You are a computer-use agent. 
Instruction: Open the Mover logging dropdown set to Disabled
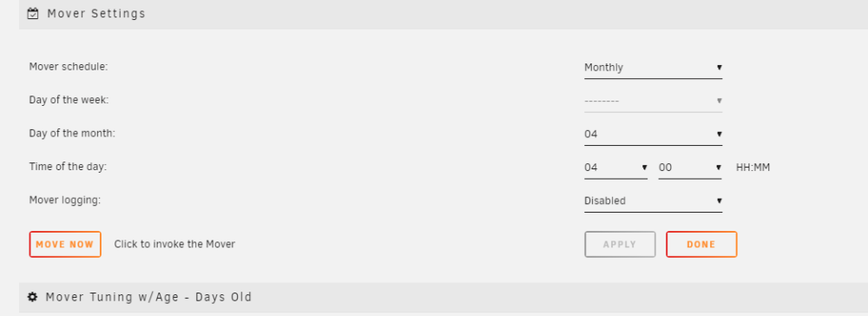654,201
